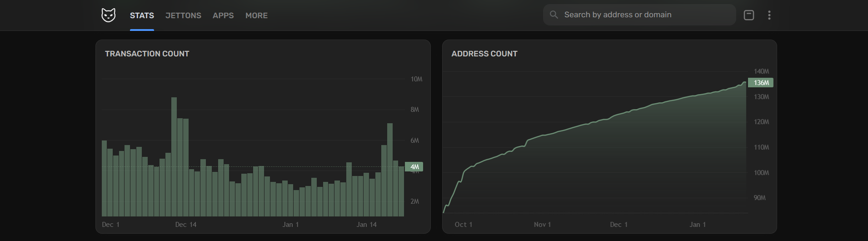Viewport: 868px width, 241px height.
Task: Click the 136M current value label
Action: (x=761, y=83)
